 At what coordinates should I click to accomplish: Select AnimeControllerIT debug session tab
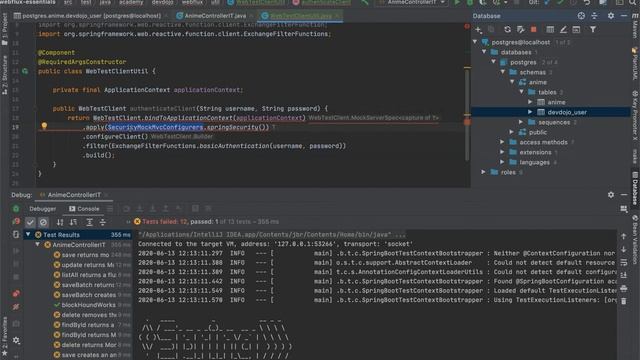(74, 195)
